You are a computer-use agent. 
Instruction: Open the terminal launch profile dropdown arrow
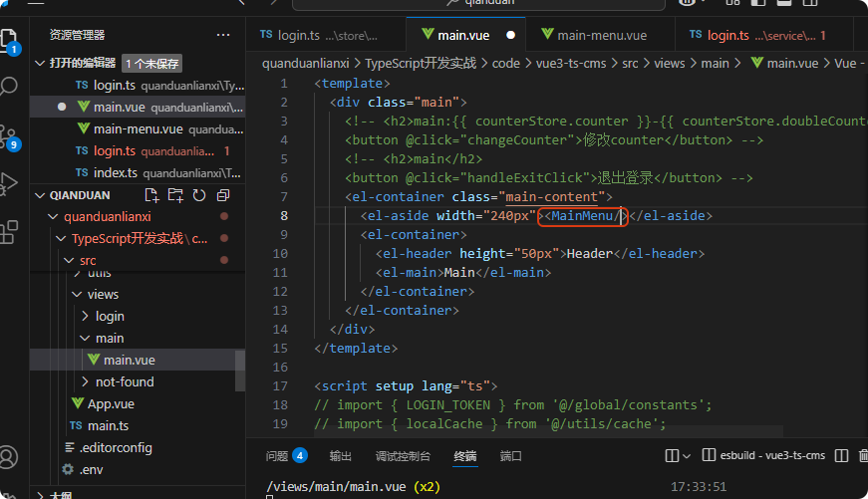[x=687, y=456]
